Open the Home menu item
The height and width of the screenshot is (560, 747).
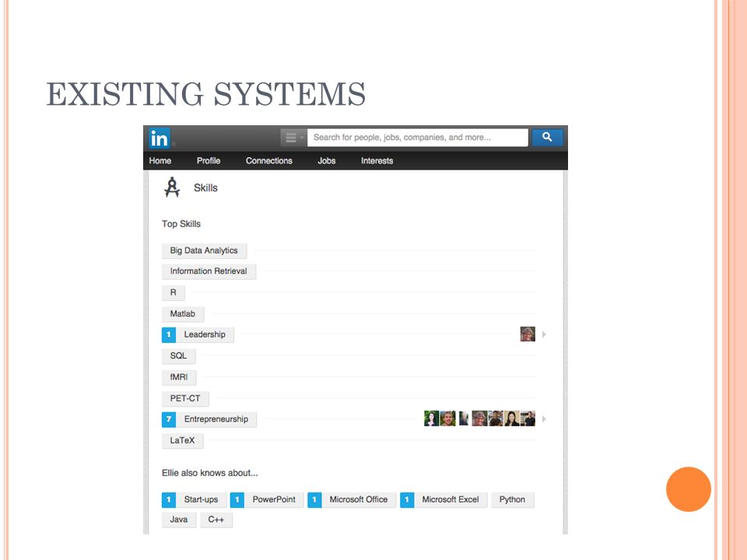pyautogui.click(x=160, y=161)
